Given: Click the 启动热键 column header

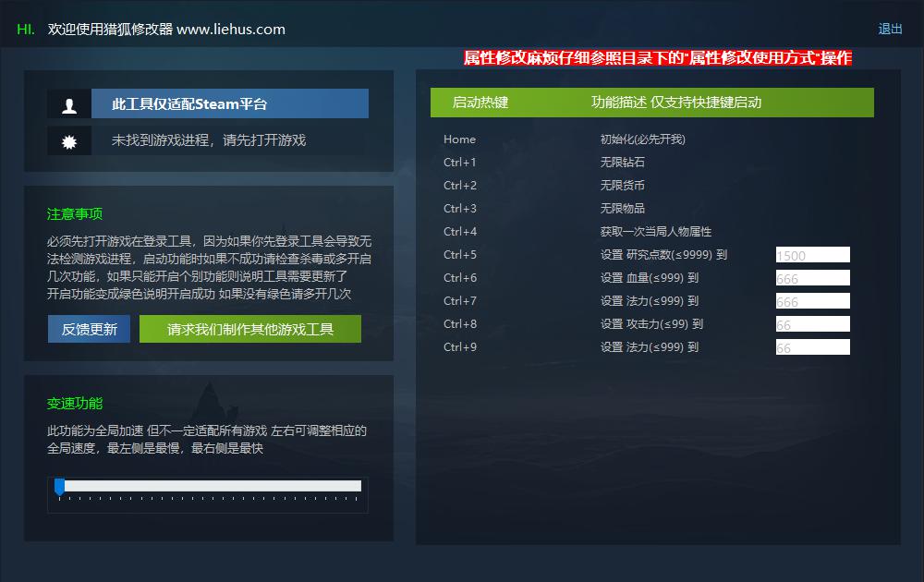Looking at the screenshot, I should tap(480, 103).
